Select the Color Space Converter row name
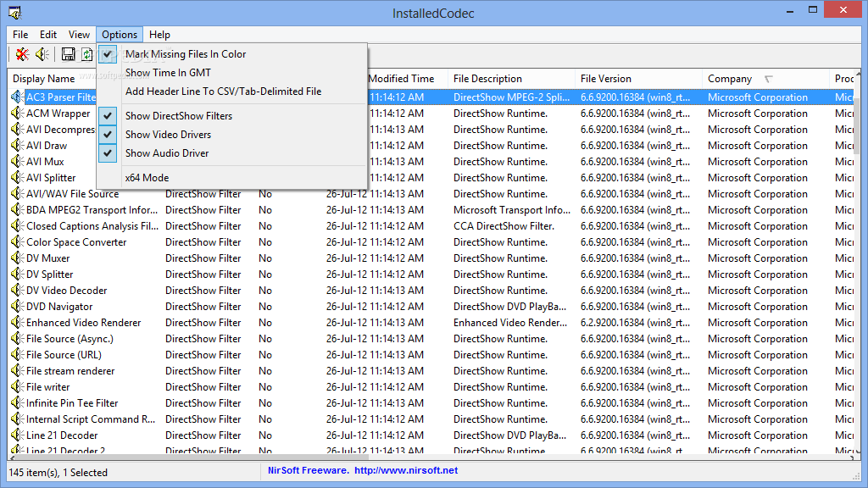 (76, 241)
